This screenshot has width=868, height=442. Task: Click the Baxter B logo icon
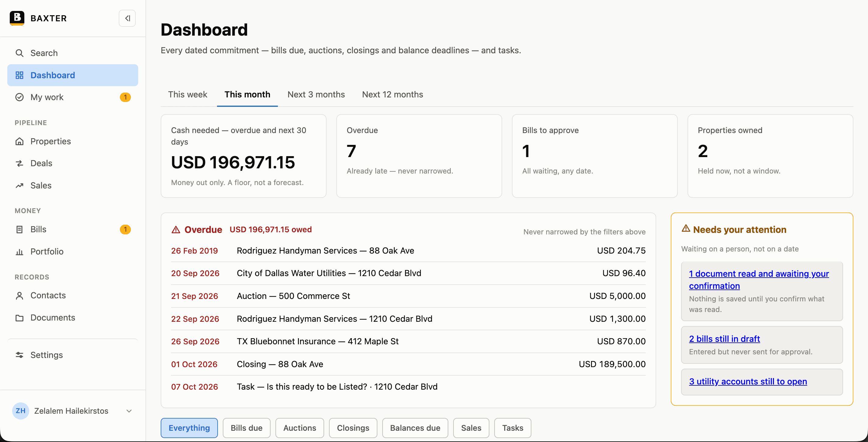[17, 18]
